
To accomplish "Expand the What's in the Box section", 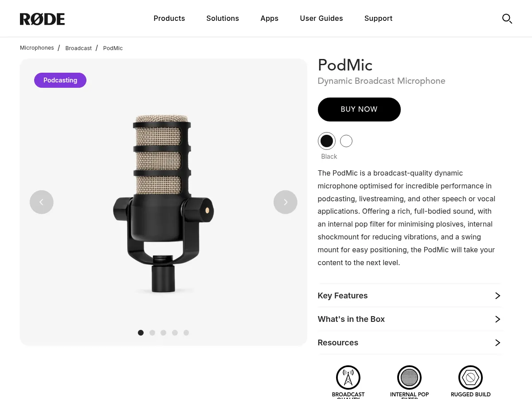I will 410,319.
